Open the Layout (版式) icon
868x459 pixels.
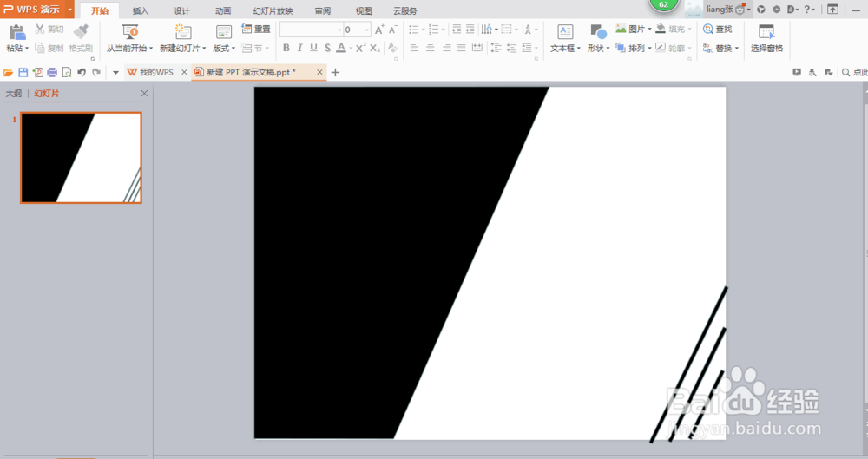click(x=224, y=32)
